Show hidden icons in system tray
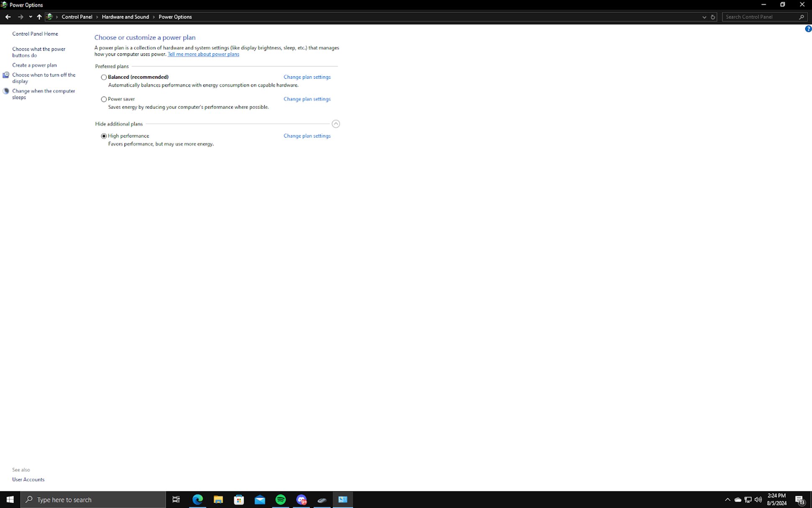Screen dimensions: 812x508 [727, 499]
